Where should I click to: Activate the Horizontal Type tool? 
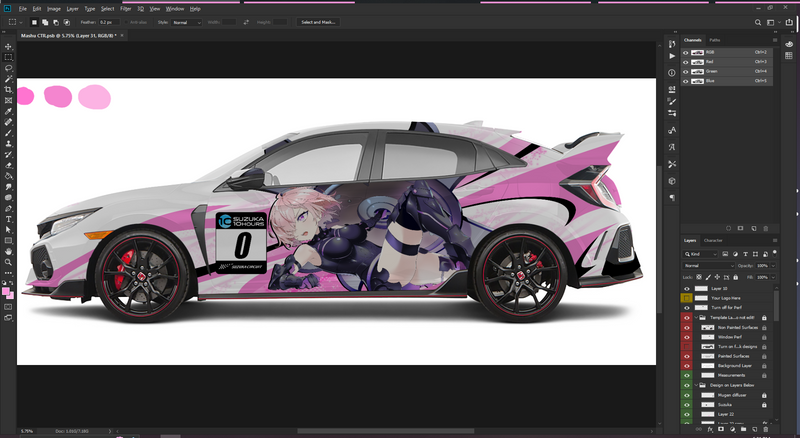[9, 218]
